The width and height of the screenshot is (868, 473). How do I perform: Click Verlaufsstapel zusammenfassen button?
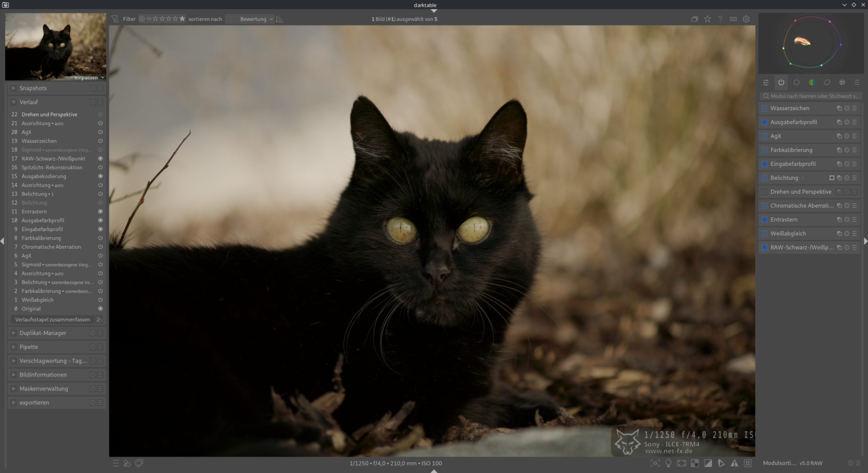point(53,320)
